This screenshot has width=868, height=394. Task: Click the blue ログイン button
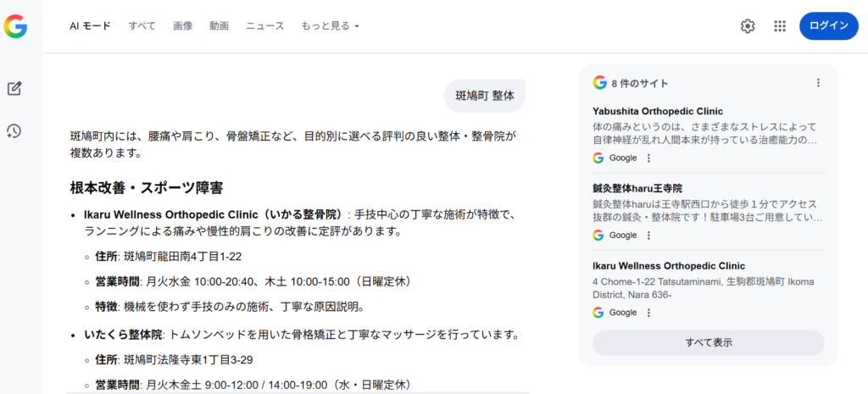click(828, 26)
